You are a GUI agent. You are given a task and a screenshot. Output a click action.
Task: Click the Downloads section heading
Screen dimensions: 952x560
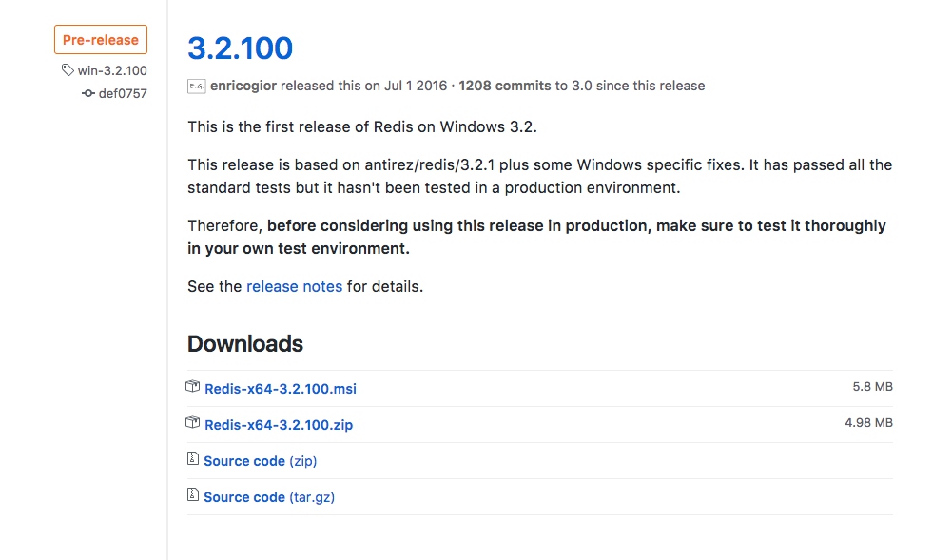(x=245, y=344)
